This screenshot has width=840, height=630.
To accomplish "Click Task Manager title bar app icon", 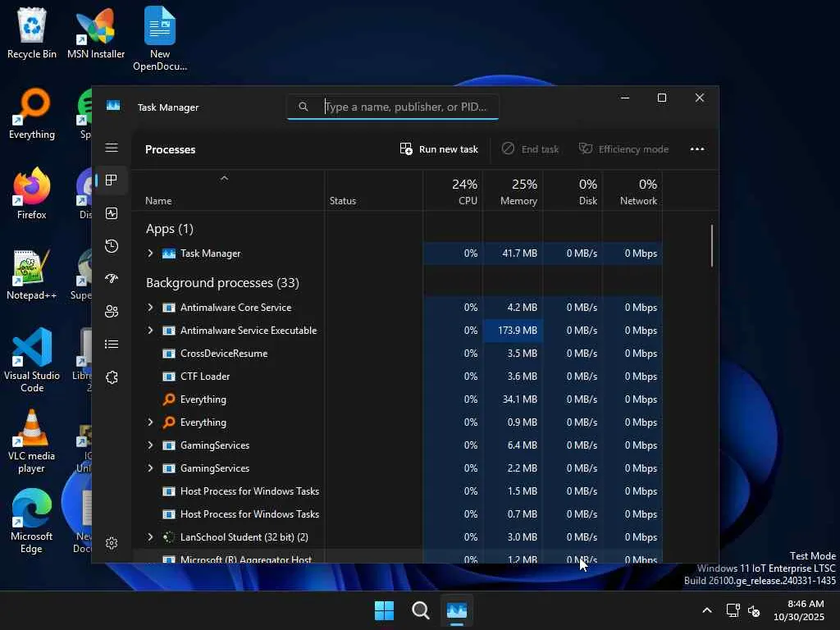I will 113,106.
